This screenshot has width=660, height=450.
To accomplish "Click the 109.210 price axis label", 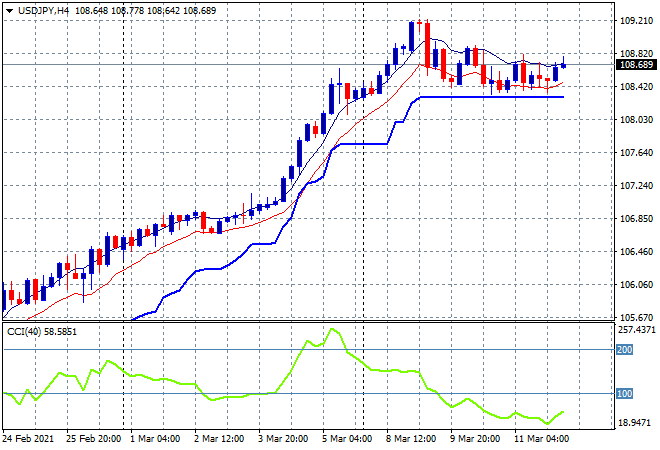I will (x=637, y=20).
